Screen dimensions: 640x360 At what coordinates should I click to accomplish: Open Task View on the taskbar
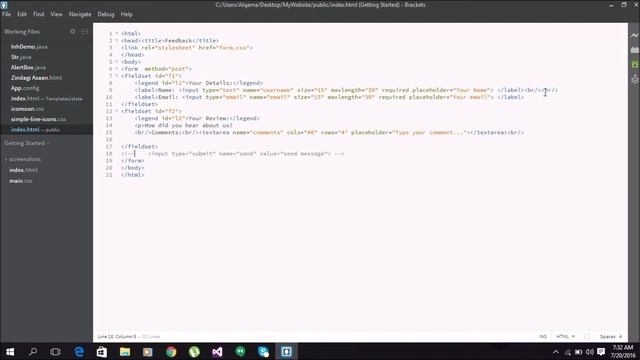coord(55,351)
